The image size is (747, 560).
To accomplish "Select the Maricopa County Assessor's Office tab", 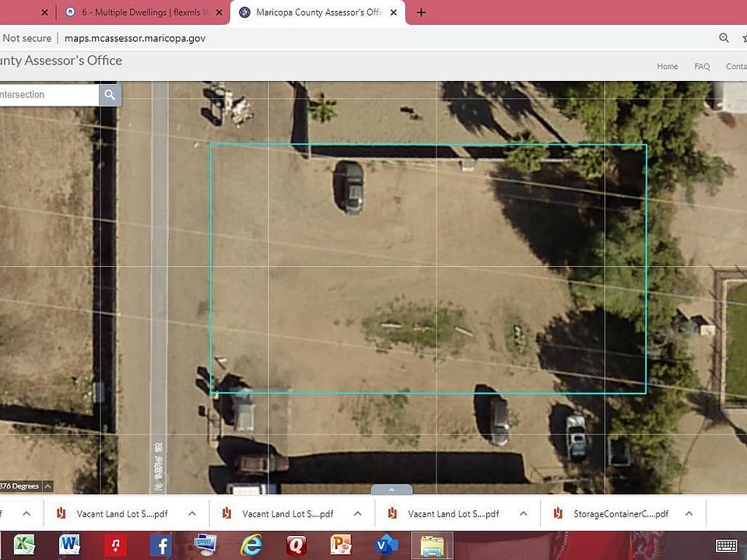I will pyautogui.click(x=318, y=12).
